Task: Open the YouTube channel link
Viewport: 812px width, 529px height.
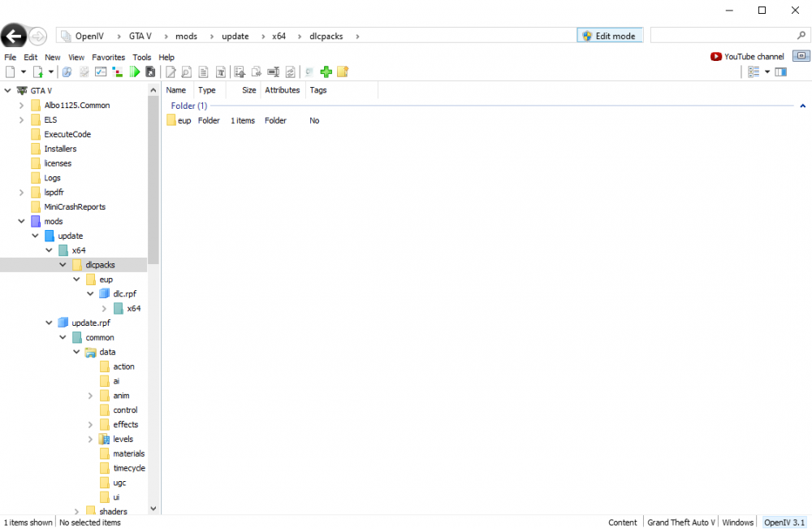Action: point(754,56)
